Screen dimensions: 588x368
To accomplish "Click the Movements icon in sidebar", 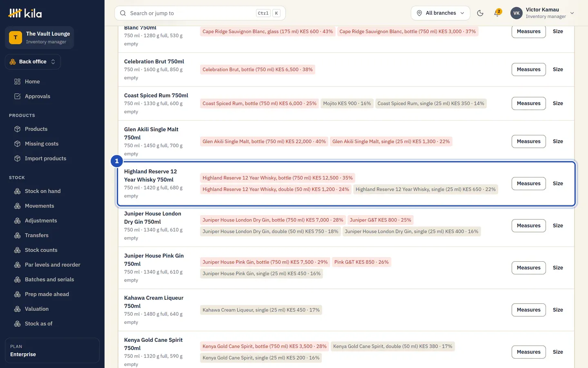I will [17, 206].
